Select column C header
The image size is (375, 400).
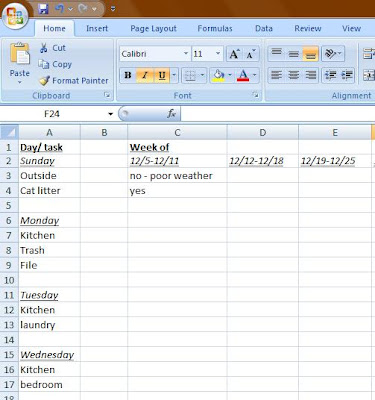[177, 133]
